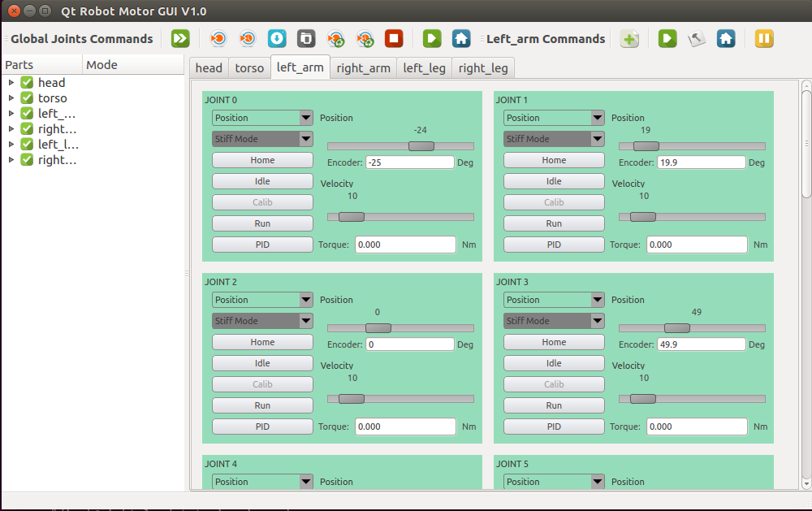Click the green play icon in Left_arm Commands
Viewport: 812px width, 511px height.
pos(667,38)
